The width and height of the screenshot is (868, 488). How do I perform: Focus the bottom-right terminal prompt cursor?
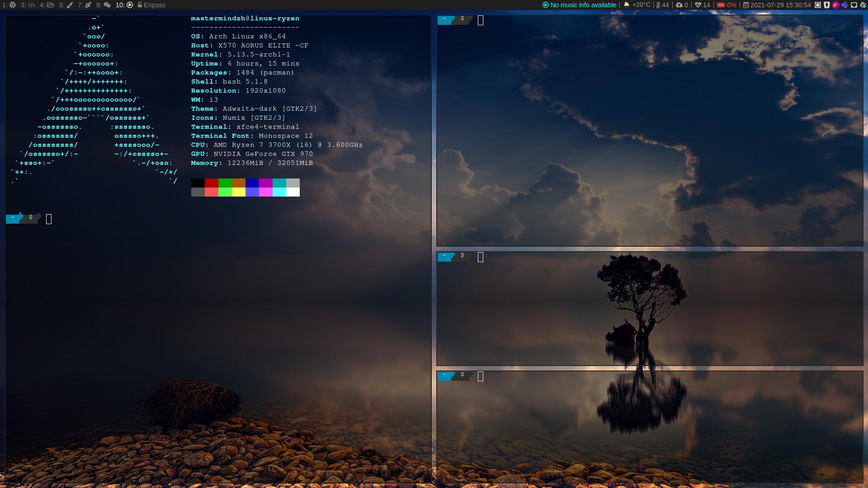coord(481,376)
